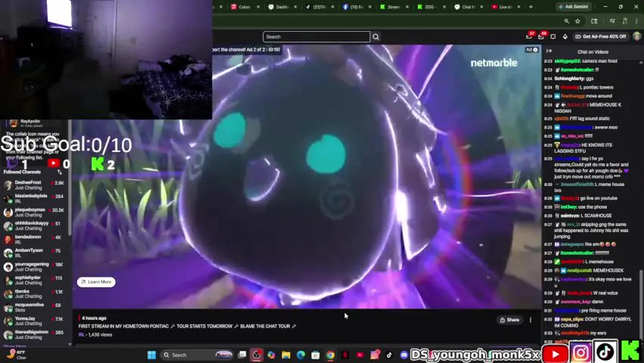
Task: Switch to the YouTube Live browser tab
Action: coord(505,7)
